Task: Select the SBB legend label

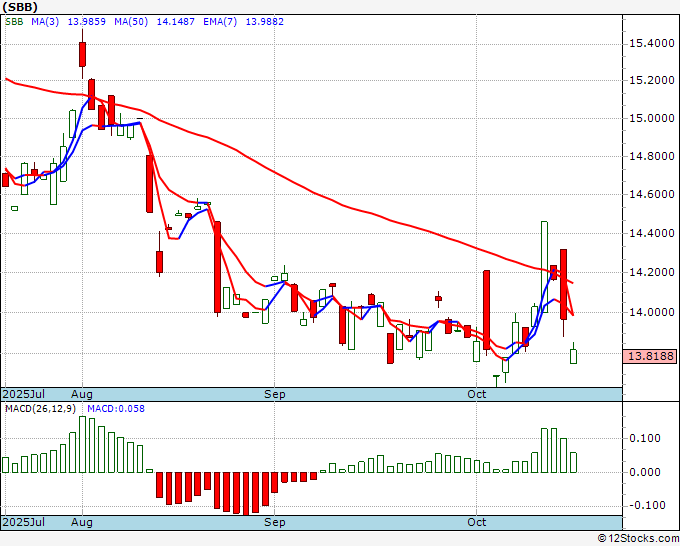Action: 14,22
